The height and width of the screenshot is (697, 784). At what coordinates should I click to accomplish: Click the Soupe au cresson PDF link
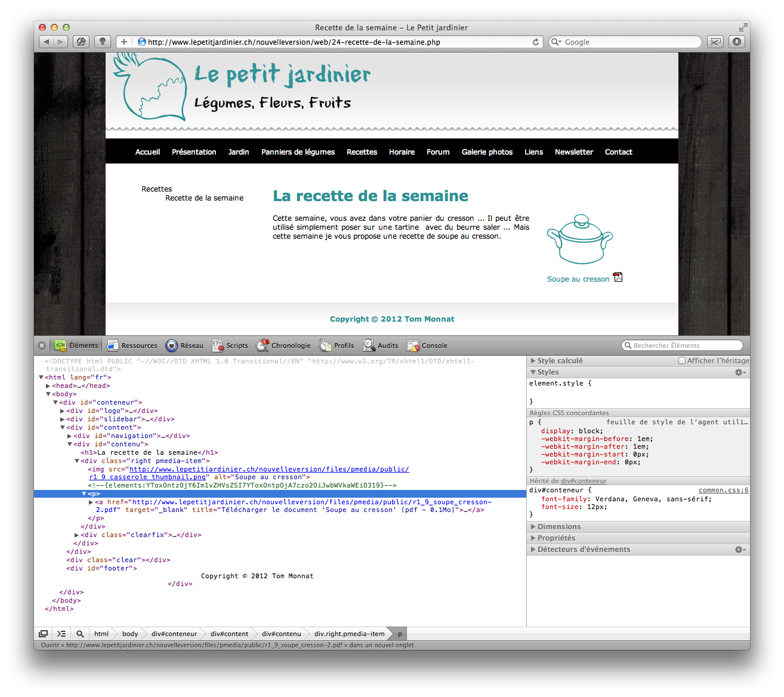tap(578, 279)
